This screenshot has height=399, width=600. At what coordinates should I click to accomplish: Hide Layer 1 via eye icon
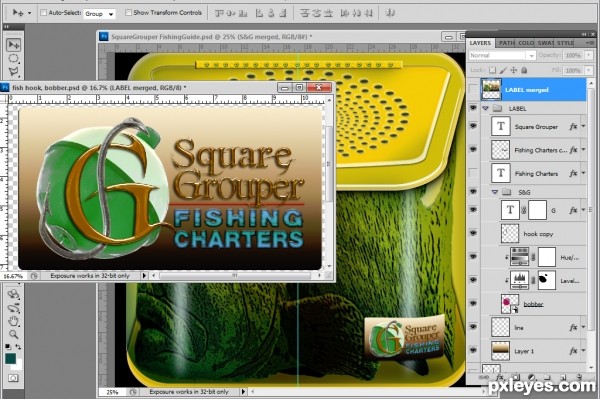click(474, 350)
